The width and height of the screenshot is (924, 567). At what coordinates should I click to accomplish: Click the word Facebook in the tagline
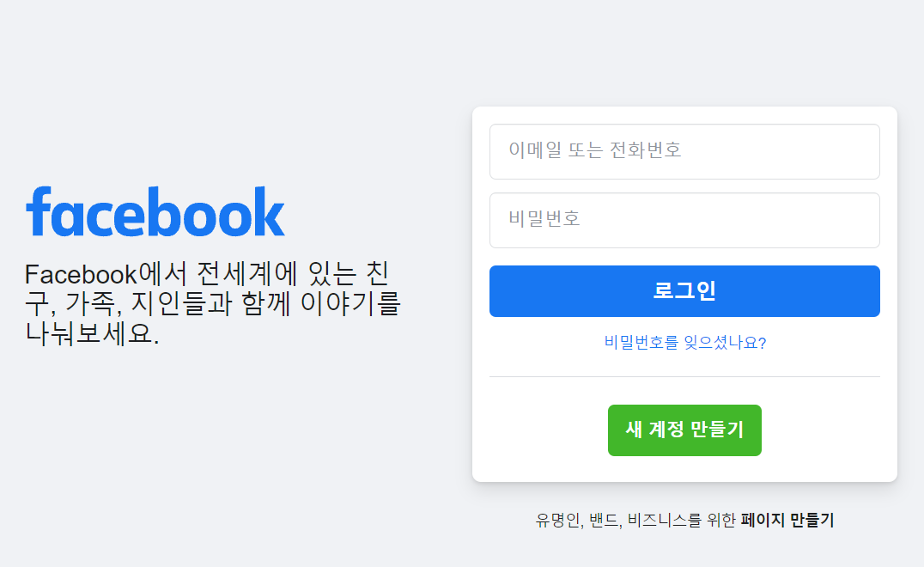coord(81,275)
